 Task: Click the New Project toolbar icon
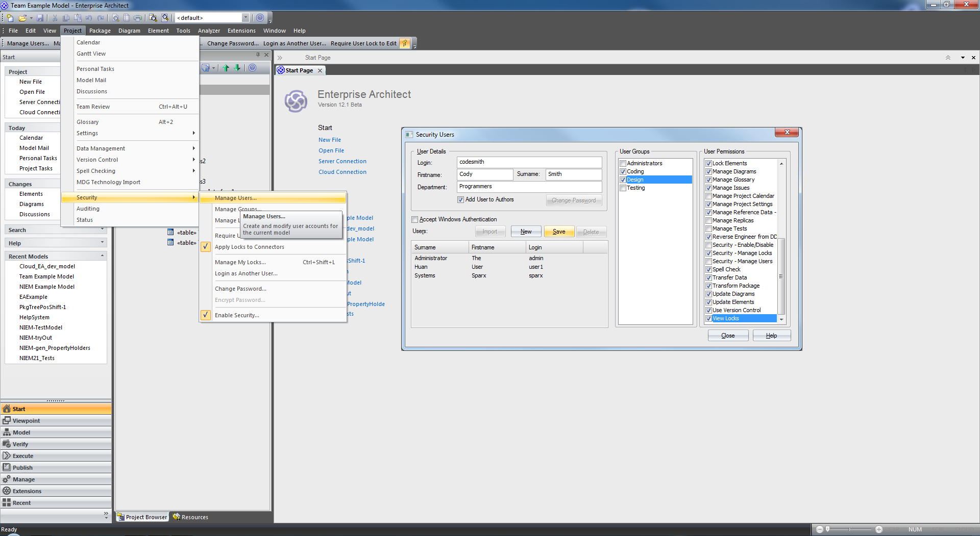point(10,18)
